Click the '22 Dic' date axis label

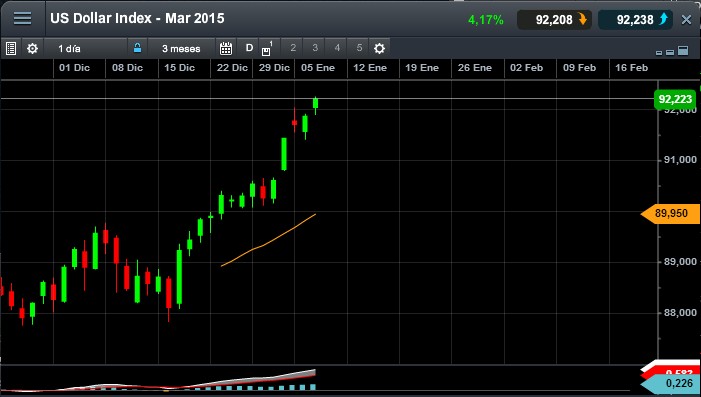(x=232, y=68)
